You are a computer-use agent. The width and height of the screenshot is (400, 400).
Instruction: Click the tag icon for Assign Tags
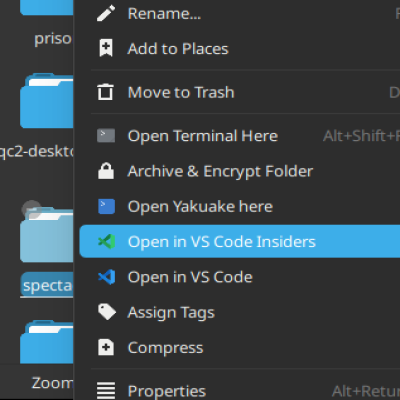point(107,312)
